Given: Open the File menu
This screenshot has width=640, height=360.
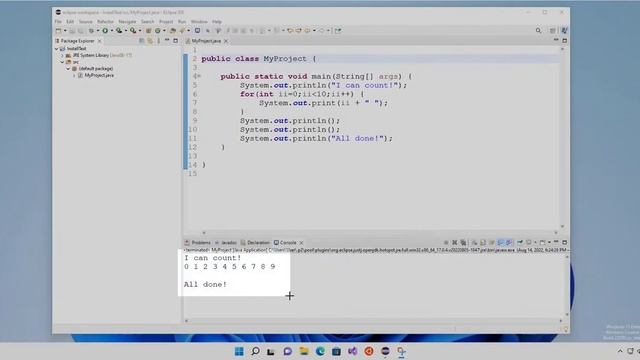Looking at the screenshot, I should pyautogui.click(x=58, y=22).
